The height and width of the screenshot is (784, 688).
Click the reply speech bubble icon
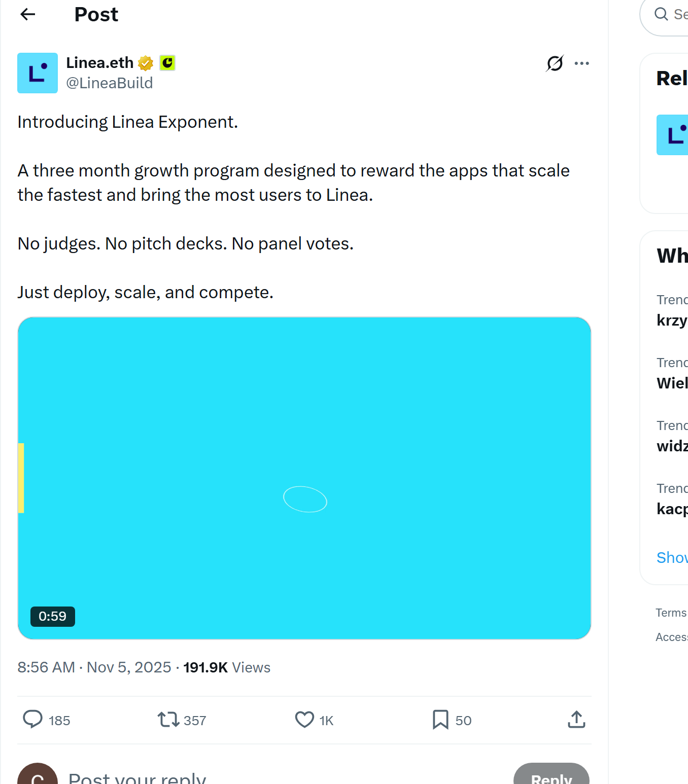pyautogui.click(x=33, y=720)
